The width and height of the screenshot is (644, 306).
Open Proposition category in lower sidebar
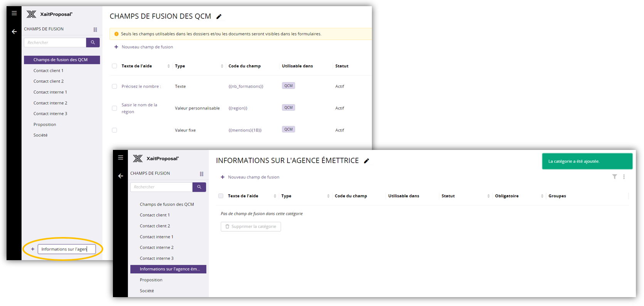click(151, 280)
